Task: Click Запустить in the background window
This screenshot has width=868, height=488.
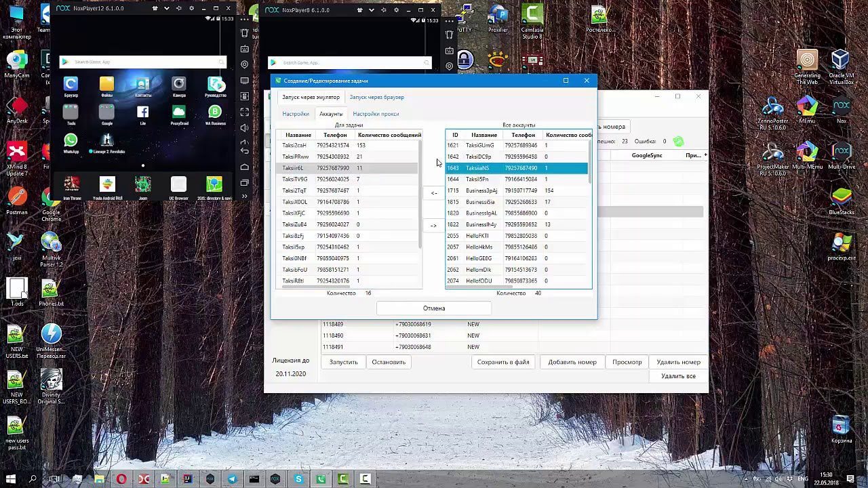Action: pyautogui.click(x=343, y=362)
